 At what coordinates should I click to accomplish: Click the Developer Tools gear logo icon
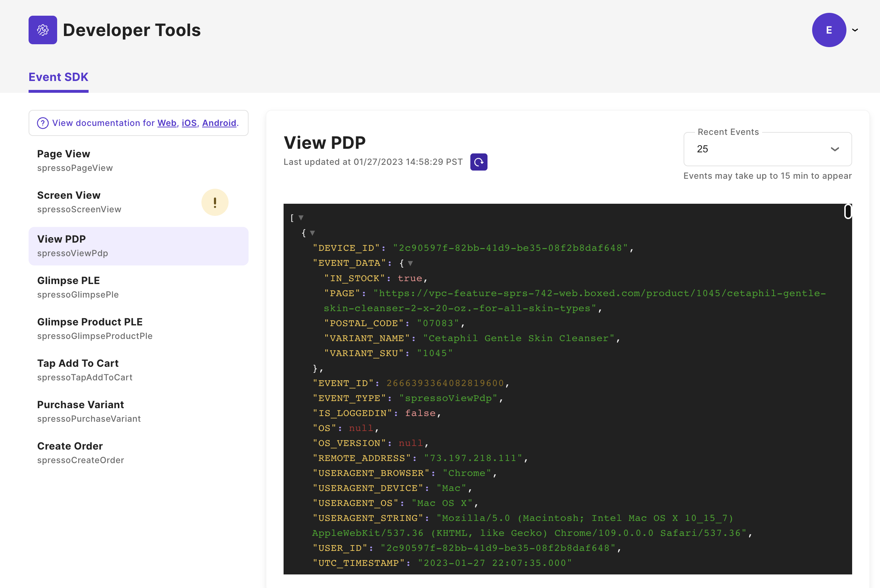43,30
